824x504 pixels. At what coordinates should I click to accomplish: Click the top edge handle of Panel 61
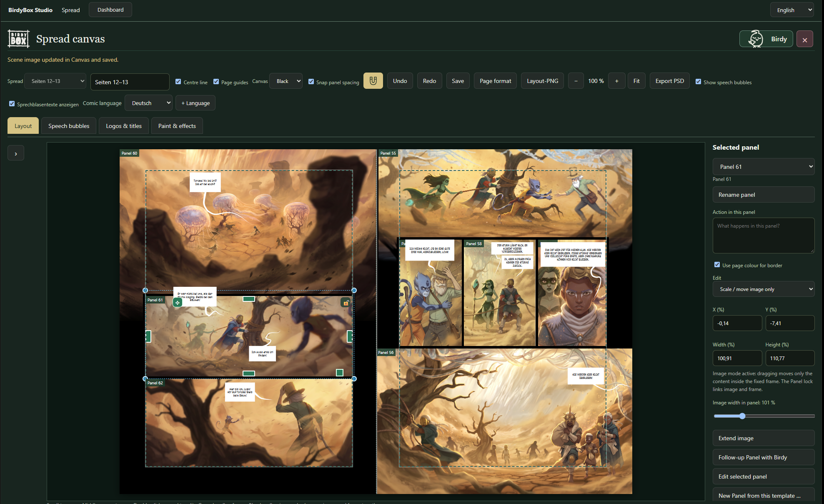tap(249, 299)
